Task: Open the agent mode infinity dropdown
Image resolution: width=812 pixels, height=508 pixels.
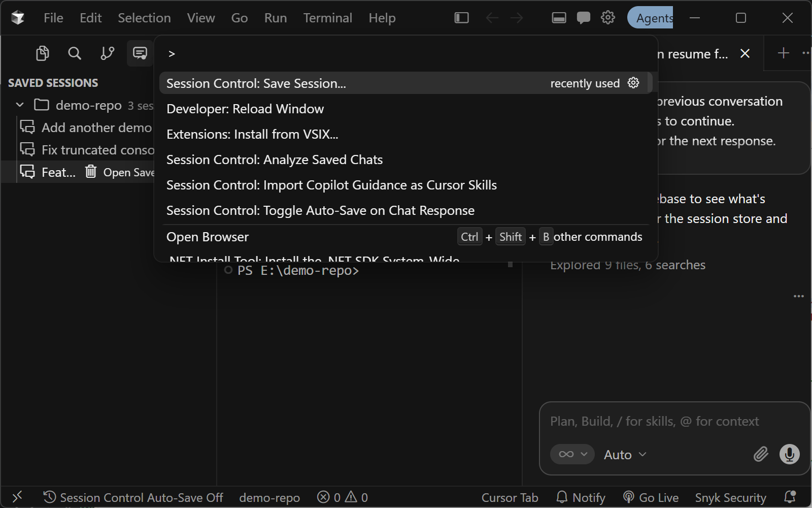Action: [572, 454]
